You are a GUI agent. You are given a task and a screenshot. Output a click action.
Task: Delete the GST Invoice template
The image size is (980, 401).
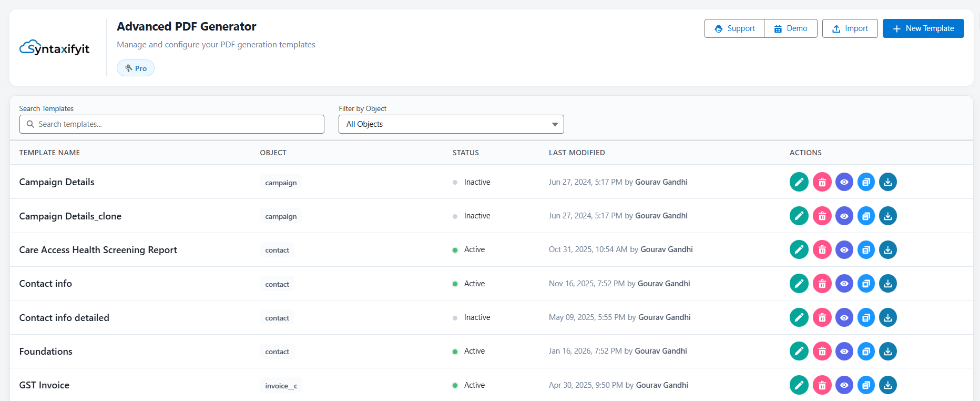coord(822,385)
